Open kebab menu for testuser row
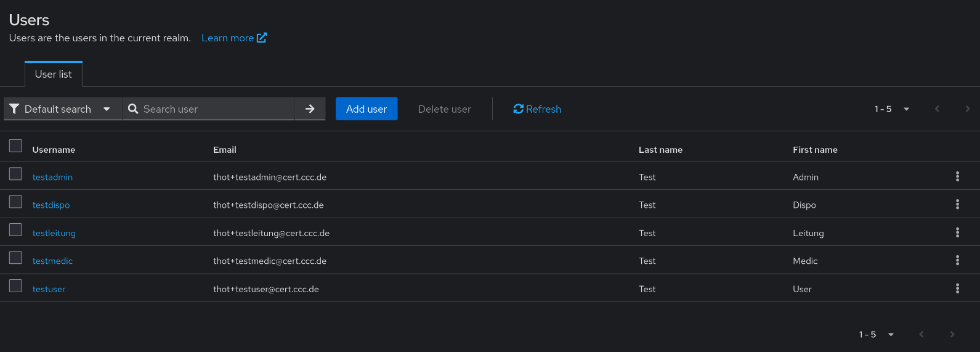The image size is (980, 352). pos(957,289)
